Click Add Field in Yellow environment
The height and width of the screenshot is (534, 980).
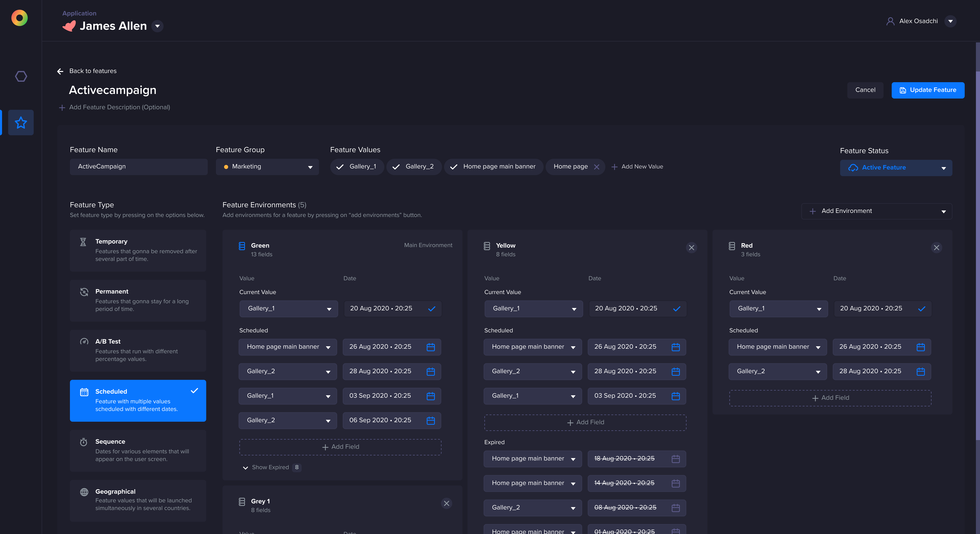[x=585, y=423]
